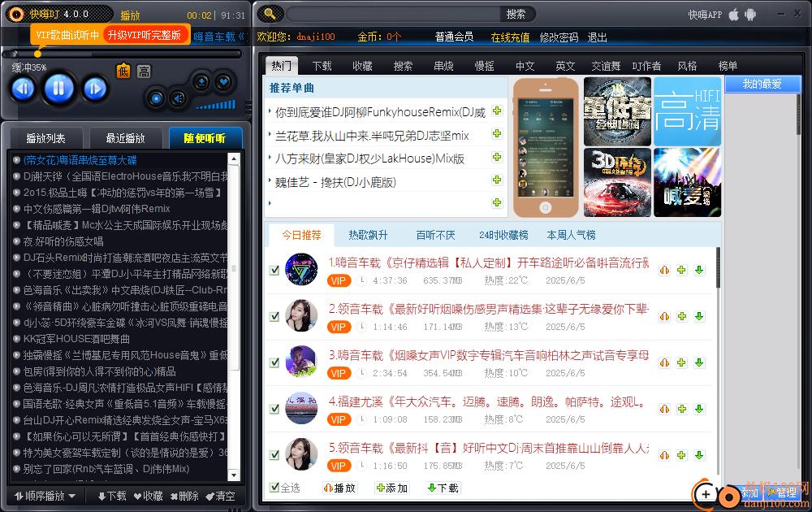Click bottom 添加 add selected button
The width and height of the screenshot is (812, 512).
click(392, 488)
